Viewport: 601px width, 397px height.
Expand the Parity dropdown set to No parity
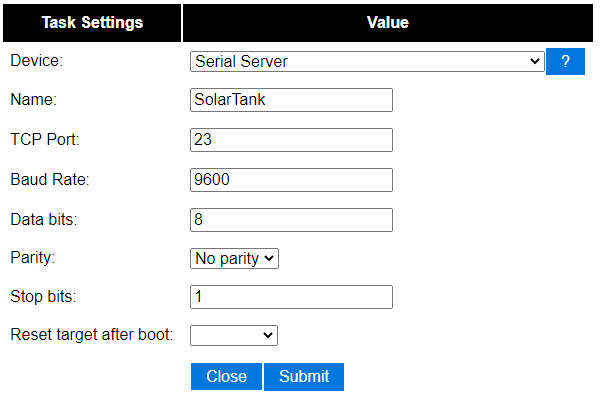[x=234, y=259]
